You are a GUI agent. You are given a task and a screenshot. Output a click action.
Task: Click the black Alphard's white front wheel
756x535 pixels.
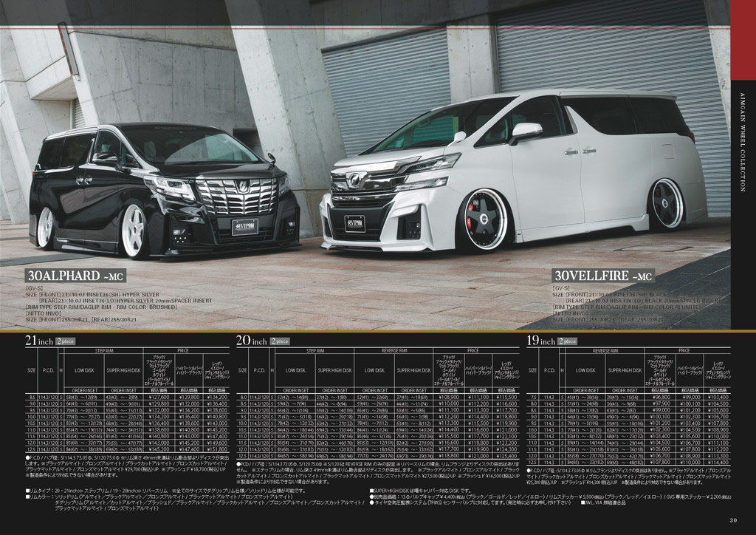(134, 230)
